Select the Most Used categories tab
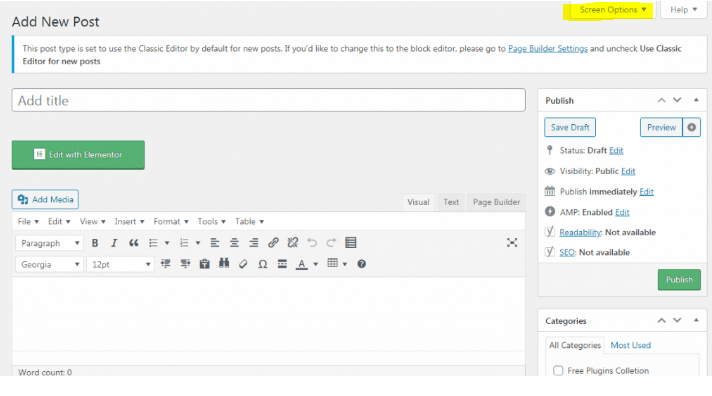 click(x=631, y=345)
